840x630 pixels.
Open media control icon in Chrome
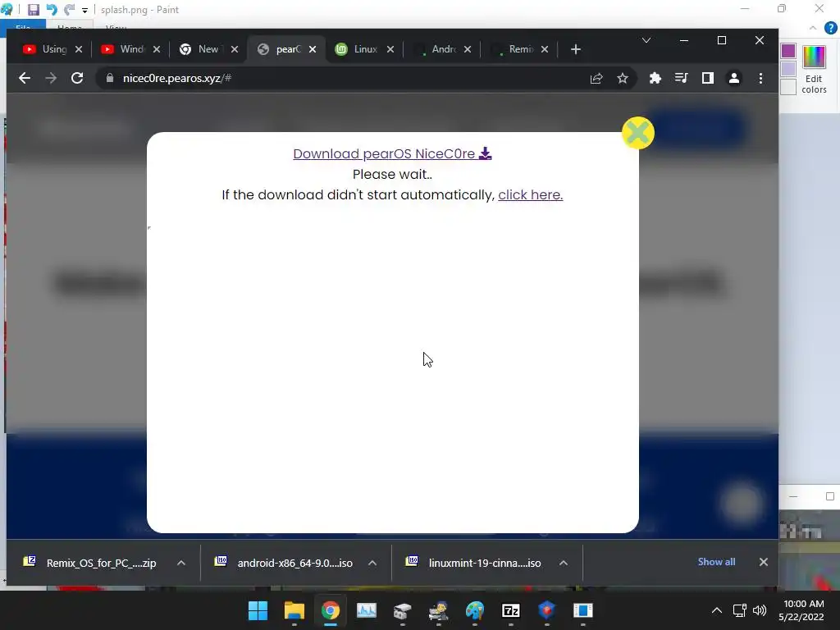681,78
